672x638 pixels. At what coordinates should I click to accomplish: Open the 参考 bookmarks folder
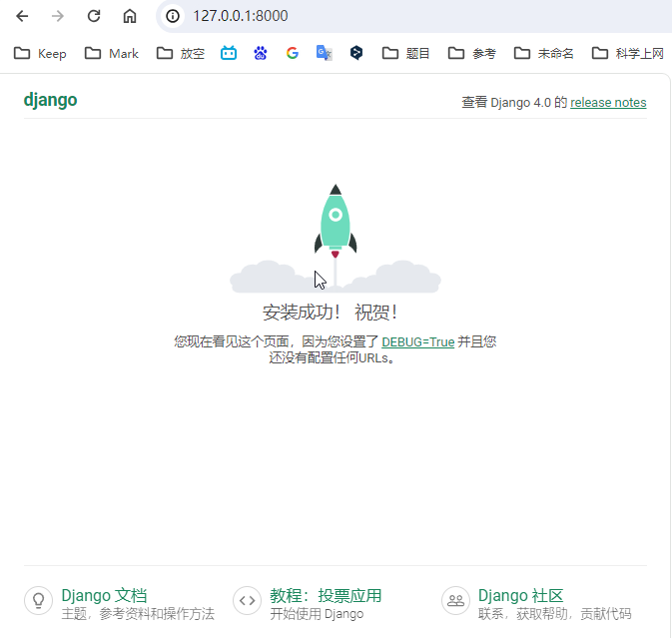472,54
